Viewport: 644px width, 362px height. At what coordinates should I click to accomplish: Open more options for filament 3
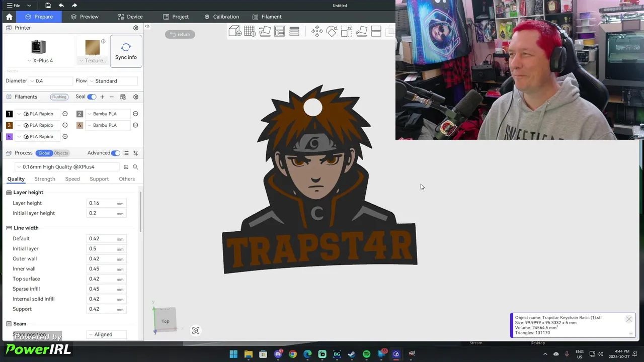click(x=65, y=125)
